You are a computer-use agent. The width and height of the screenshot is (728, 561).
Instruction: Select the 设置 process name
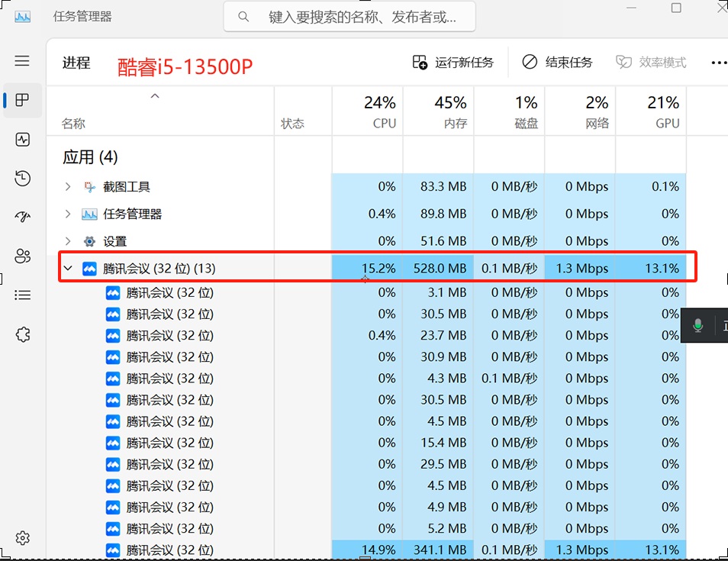pyautogui.click(x=114, y=241)
